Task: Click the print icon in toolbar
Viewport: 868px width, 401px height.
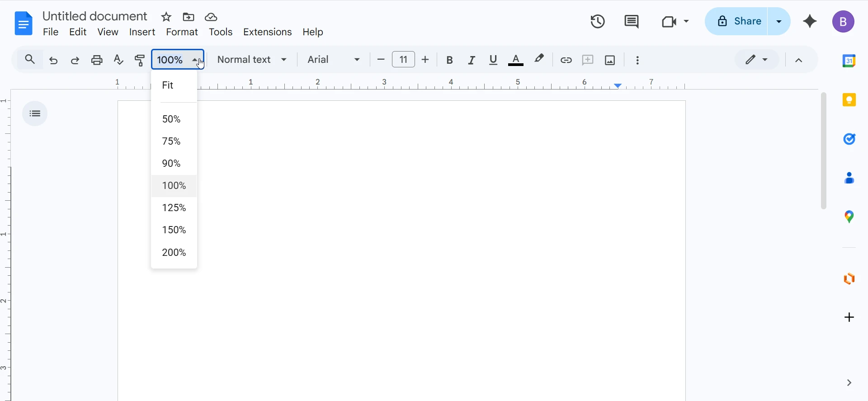Action: click(x=97, y=60)
